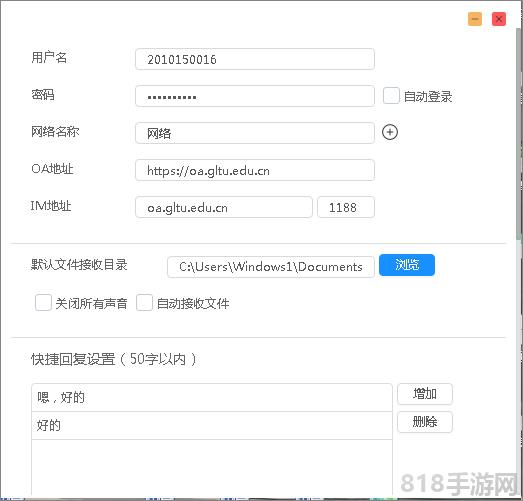Image resolution: width=523 pixels, height=501 pixels.
Task: Toggle the 关闭所有声音 mute all sounds checkbox
Action: 43,303
